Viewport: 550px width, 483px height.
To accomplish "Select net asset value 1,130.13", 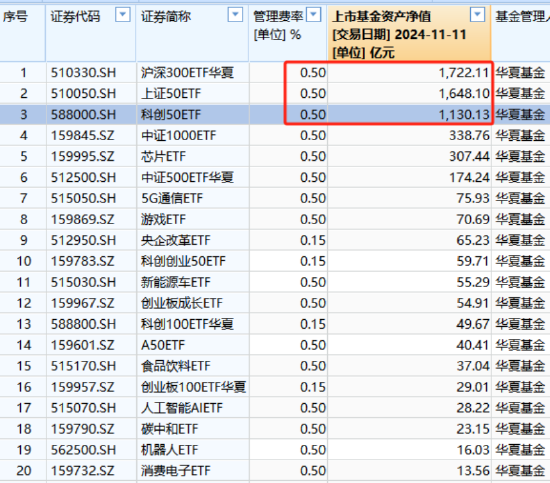I will point(464,115).
